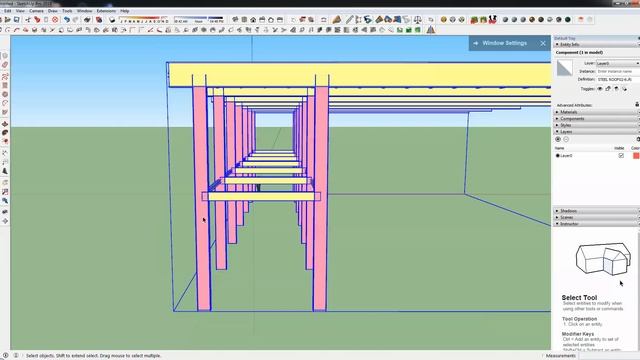
Task: Adjust the shadow month slider
Action: coord(144,20)
